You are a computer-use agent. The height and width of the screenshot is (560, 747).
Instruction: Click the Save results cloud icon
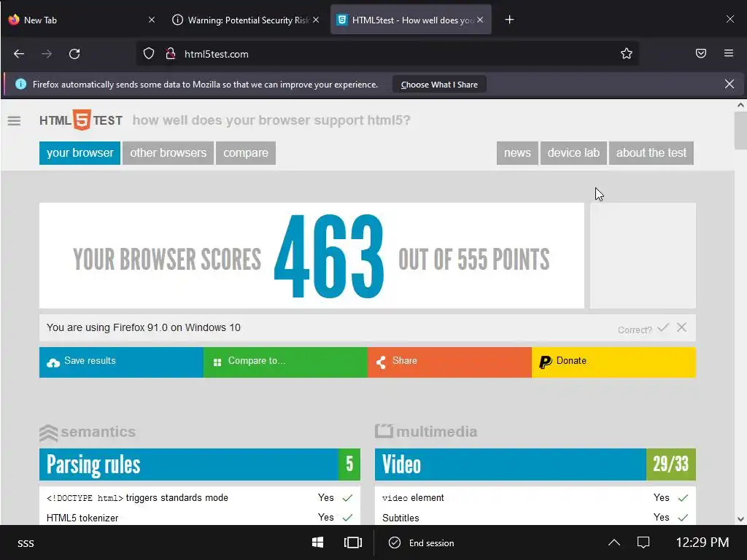tap(53, 363)
